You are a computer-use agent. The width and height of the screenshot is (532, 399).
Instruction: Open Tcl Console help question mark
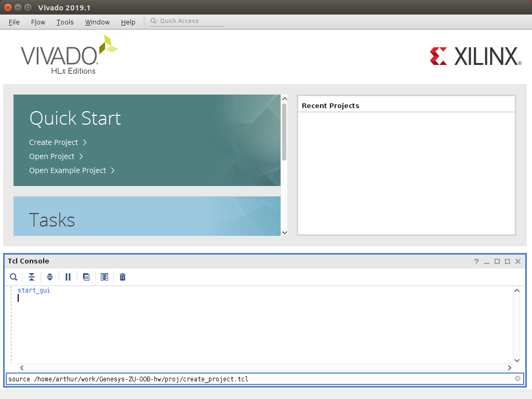tap(476, 261)
